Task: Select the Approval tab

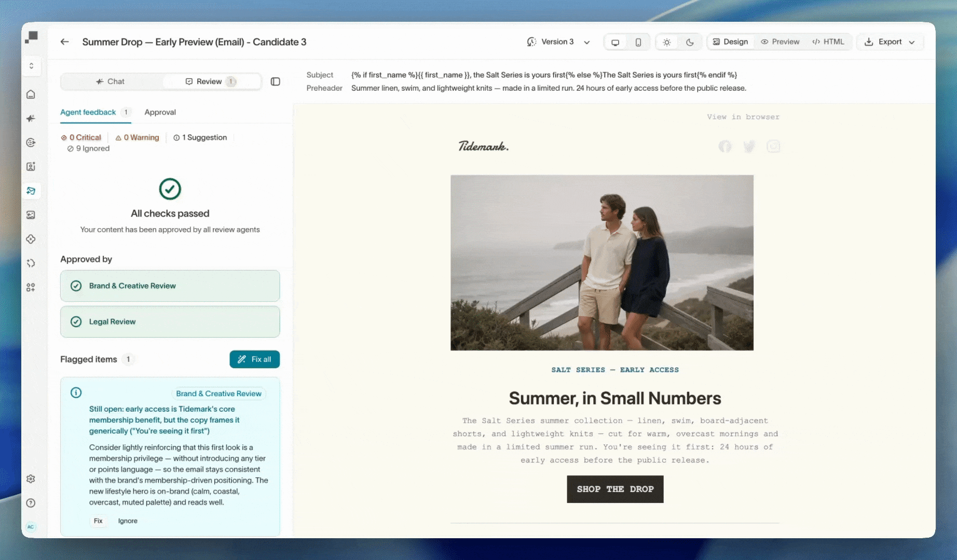Action: [160, 112]
